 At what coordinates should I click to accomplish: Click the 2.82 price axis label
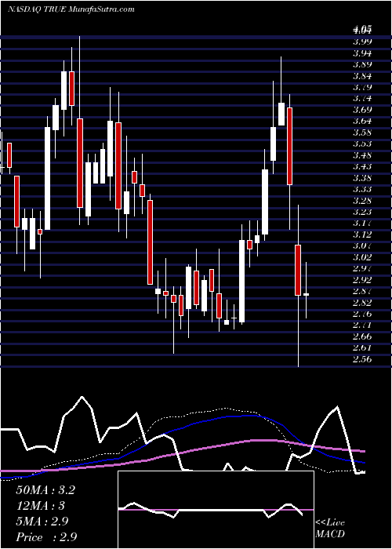pyautogui.click(x=362, y=303)
